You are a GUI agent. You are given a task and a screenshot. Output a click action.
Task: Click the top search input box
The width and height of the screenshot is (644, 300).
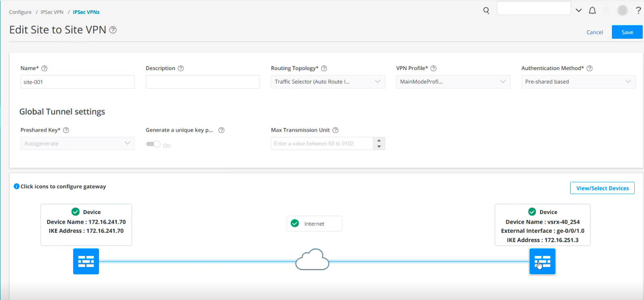534,8
